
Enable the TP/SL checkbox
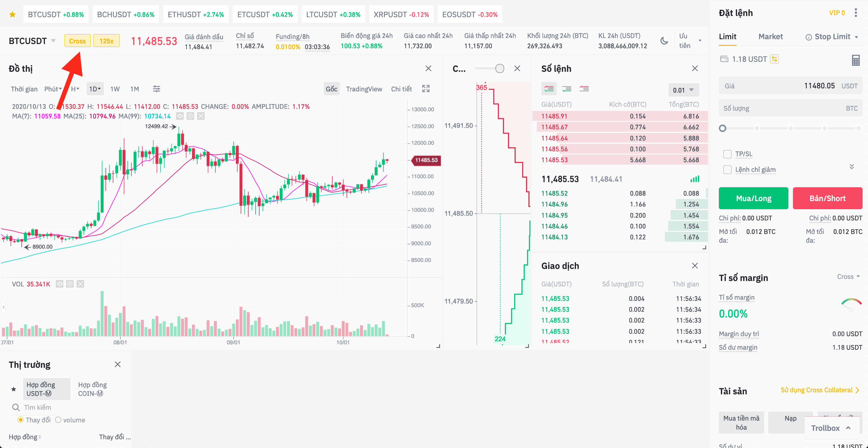coord(727,154)
